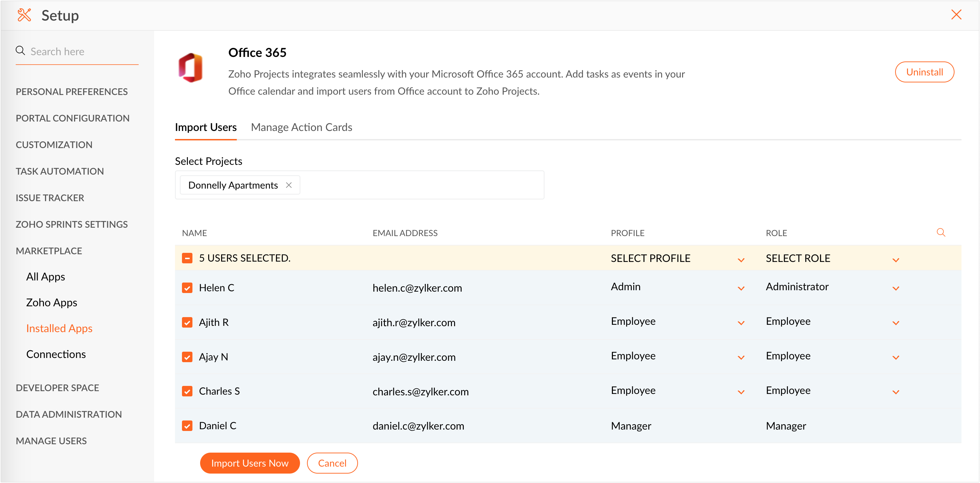This screenshot has height=483, width=980.
Task: Click the name Charles S
Action: coord(220,391)
